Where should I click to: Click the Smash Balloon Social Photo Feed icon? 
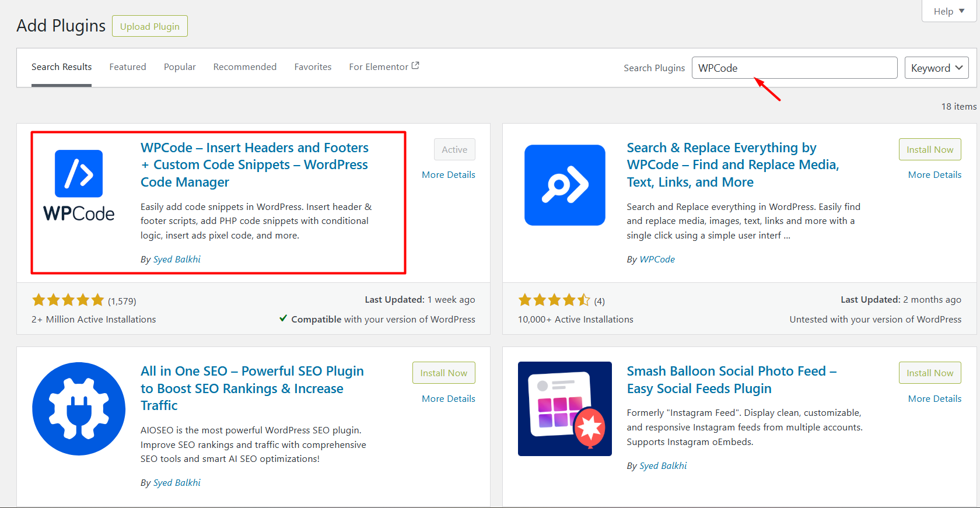[565, 408]
